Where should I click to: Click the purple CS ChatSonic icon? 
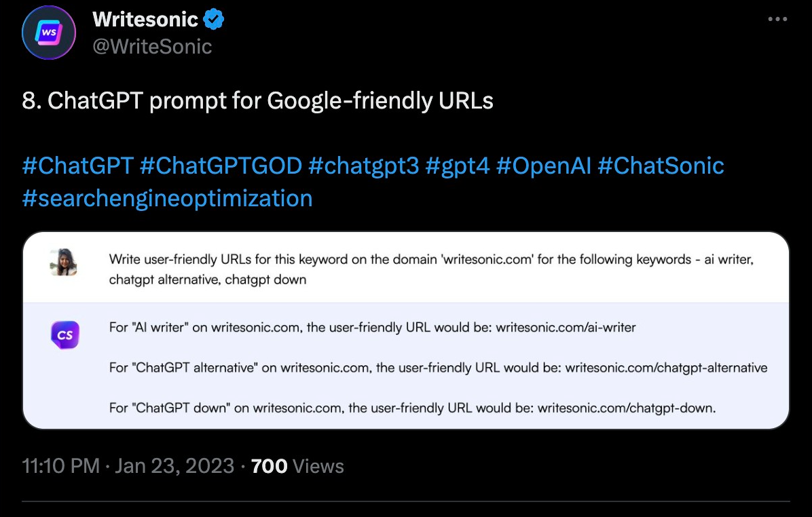65,335
